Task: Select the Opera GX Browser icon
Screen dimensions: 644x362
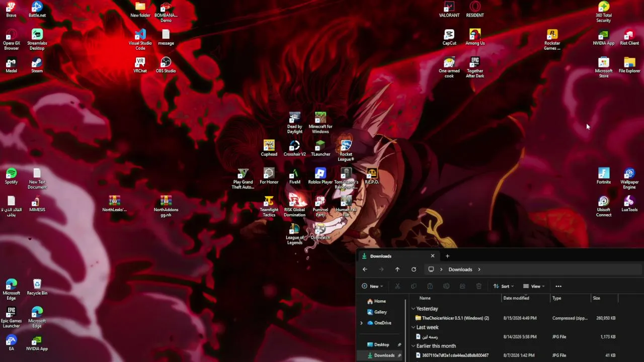Action: [x=11, y=39]
